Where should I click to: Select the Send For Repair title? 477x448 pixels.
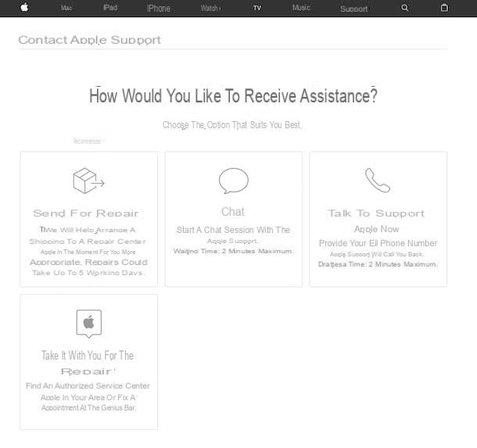click(86, 213)
